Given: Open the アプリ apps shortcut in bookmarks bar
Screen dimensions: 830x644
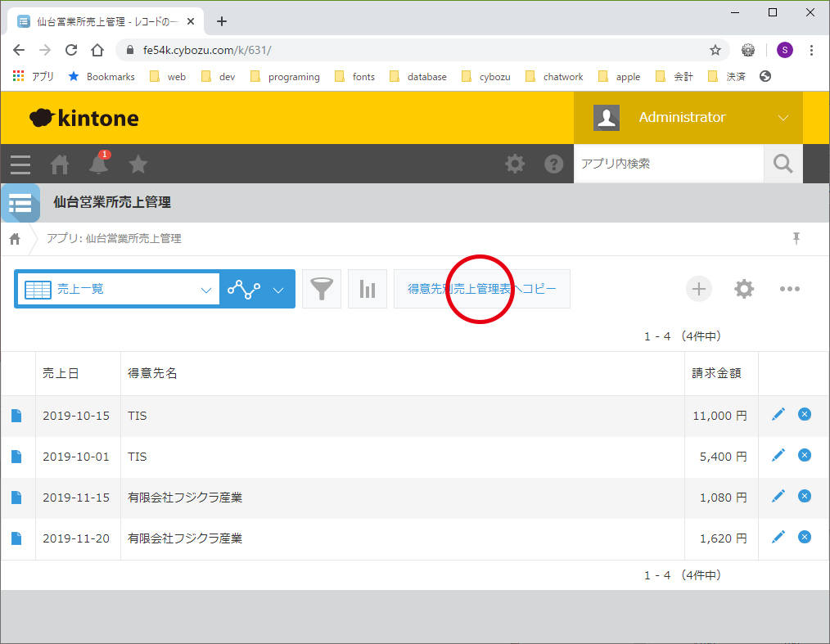Looking at the screenshot, I should (x=34, y=77).
